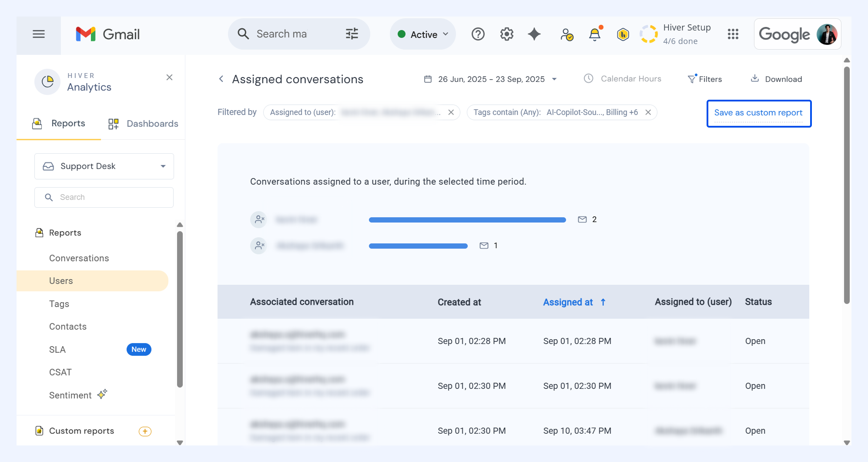The height and width of the screenshot is (462, 868).
Task: Click the Filters button label
Action: 710,79
